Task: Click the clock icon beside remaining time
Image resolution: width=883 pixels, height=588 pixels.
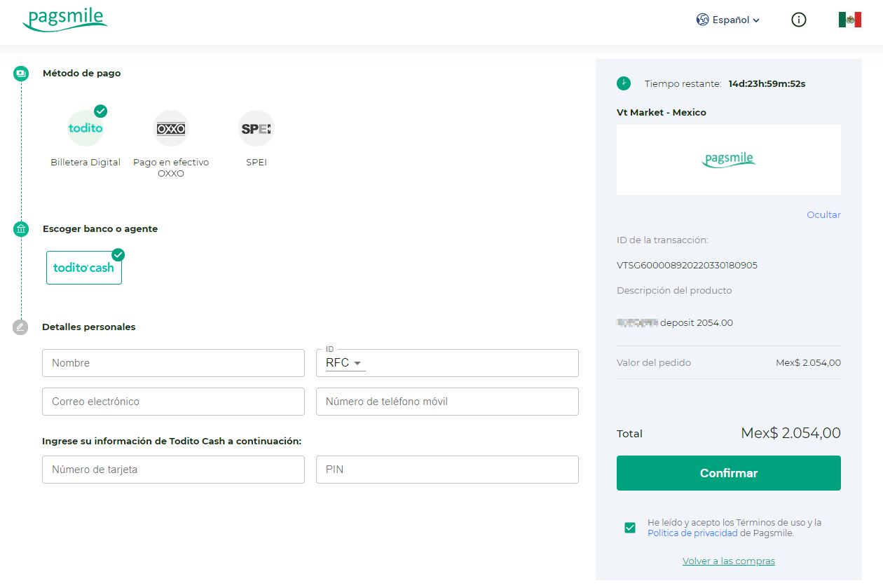Action: 624,83
